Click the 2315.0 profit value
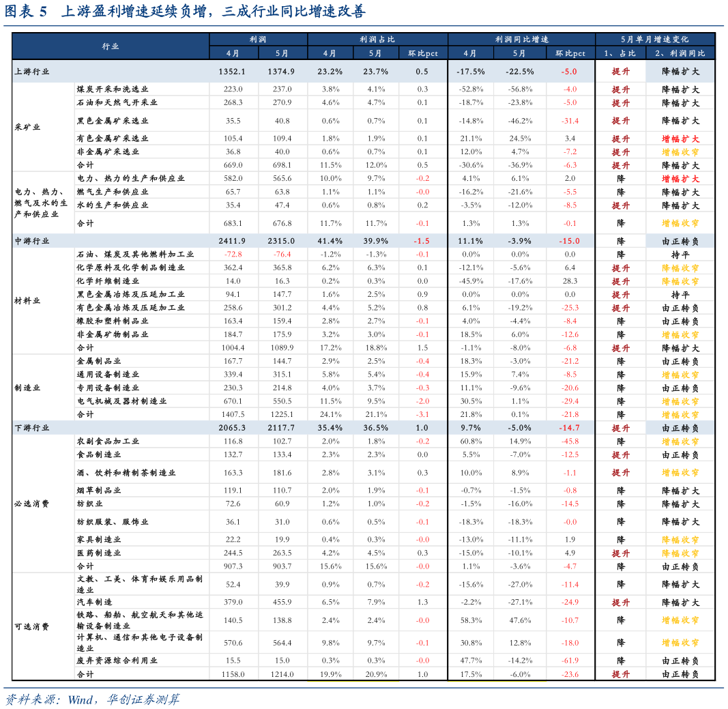The image size is (728, 709). 282,241
